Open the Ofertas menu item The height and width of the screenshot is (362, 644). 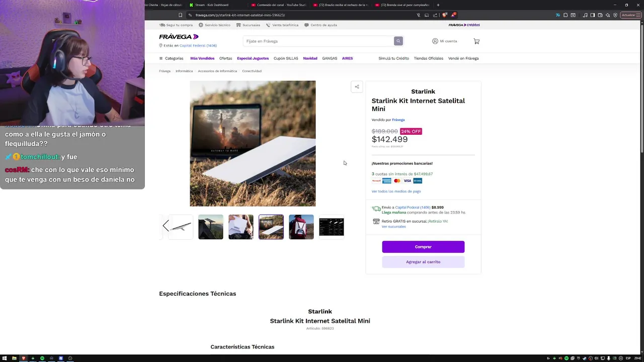225,58
